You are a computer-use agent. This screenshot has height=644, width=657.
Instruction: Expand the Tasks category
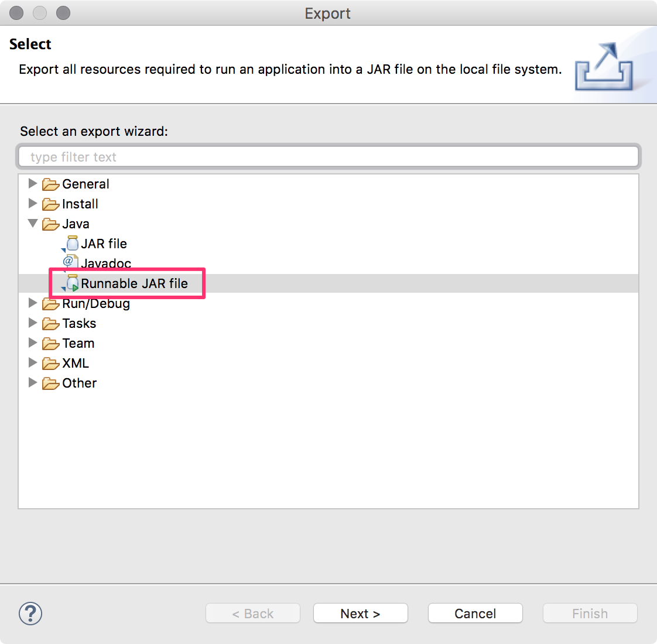point(33,323)
